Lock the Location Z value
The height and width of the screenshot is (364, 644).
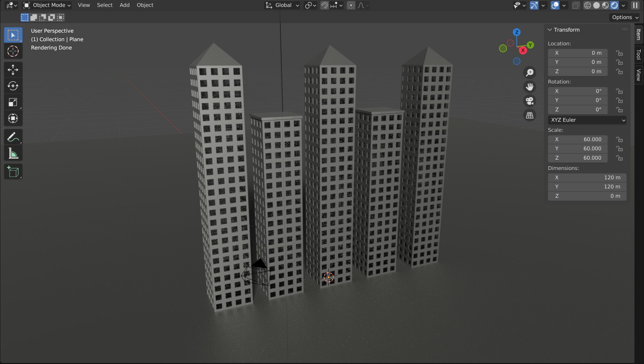click(x=619, y=71)
